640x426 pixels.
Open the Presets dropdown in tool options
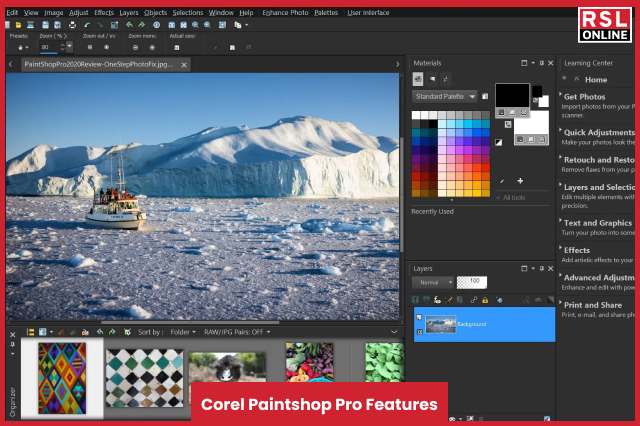point(23,47)
